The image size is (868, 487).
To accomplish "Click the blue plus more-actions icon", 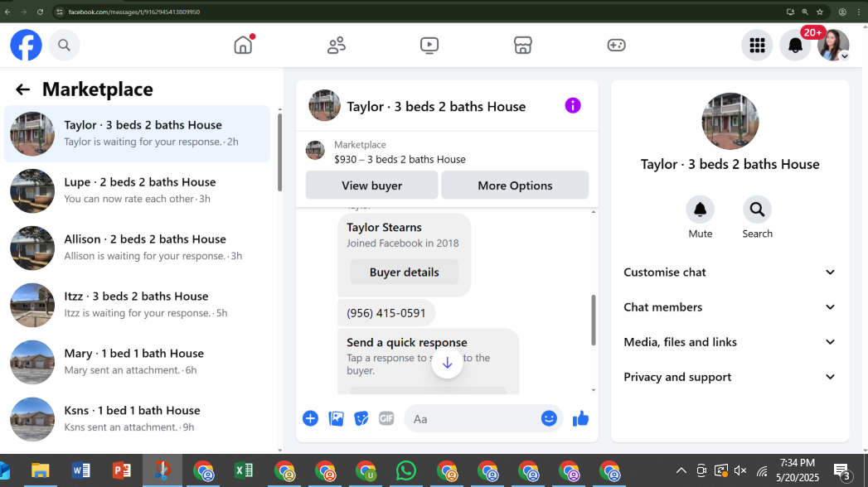I will point(310,418).
